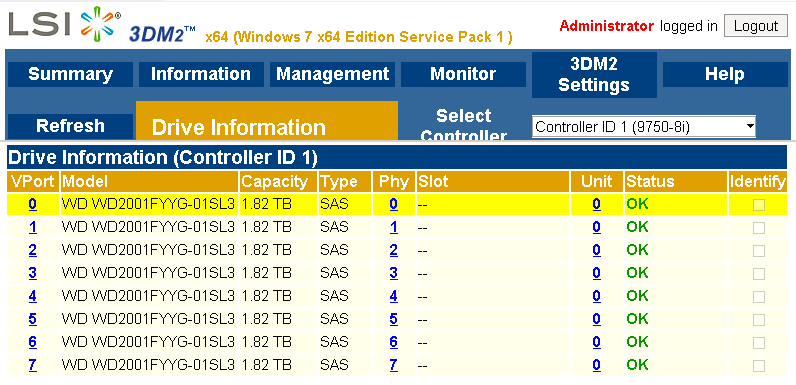This screenshot has width=796, height=385.
Task: Open the Information menu
Action: [x=201, y=74]
